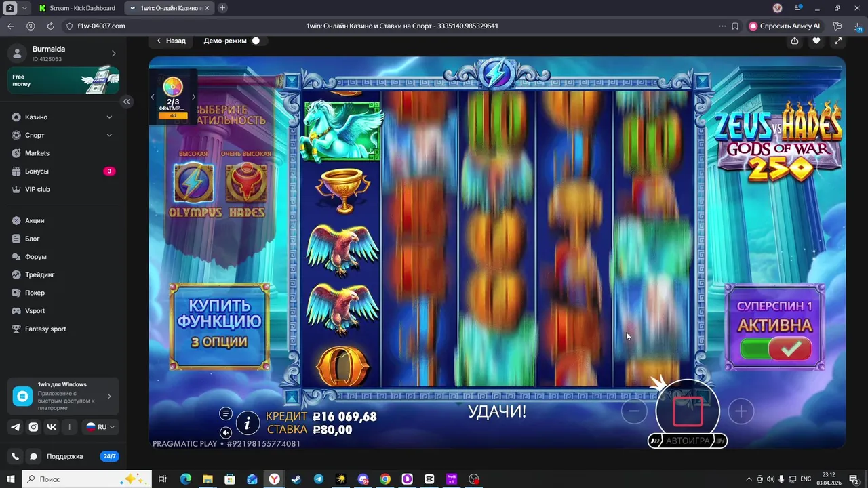Open the browser extensions icon
The width and height of the screenshot is (868, 488).
[x=837, y=26]
